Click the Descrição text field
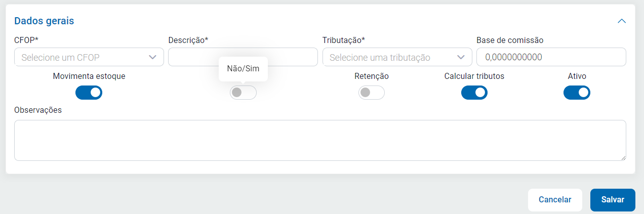The image size is (644, 214). pos(243,57)
